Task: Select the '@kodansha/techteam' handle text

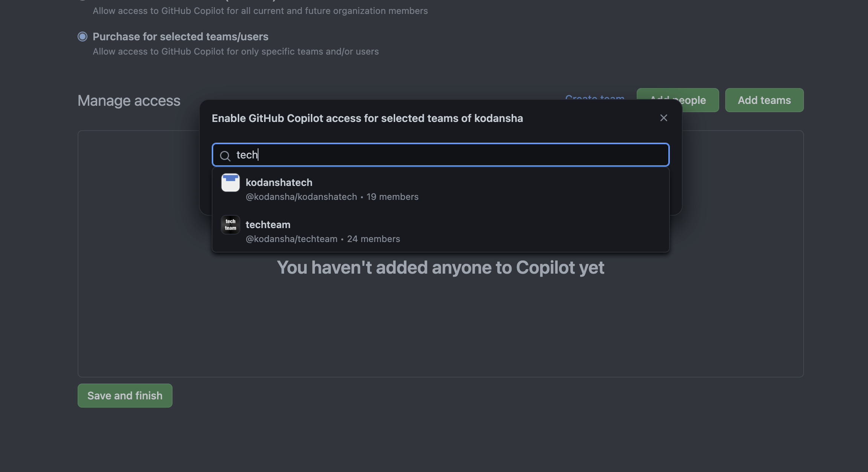Action: click(x=292, y=239)
